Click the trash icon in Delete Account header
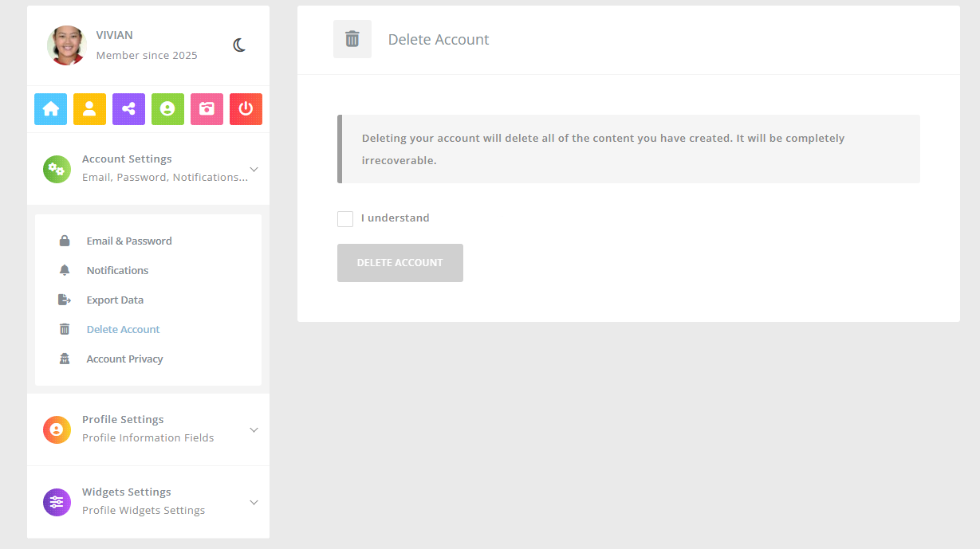The image size is (980, 549). 352,39
